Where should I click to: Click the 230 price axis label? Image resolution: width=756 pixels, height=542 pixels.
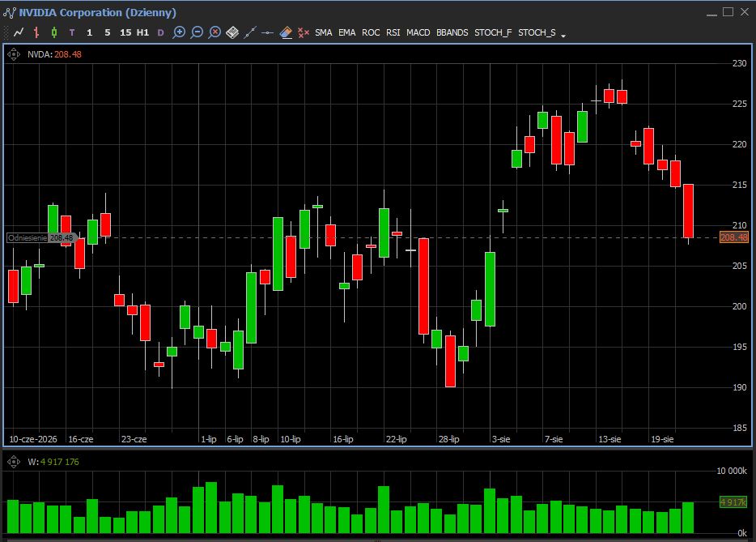point(739,63)
